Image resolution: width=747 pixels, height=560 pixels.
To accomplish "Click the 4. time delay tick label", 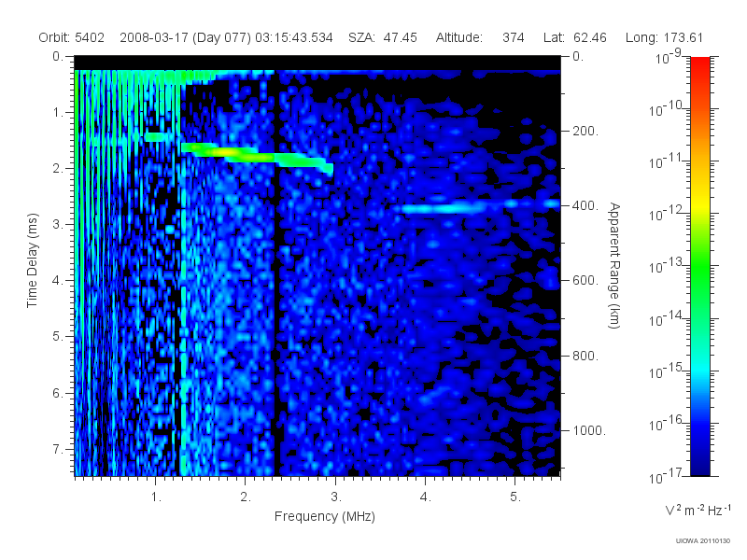I will click(x=58, y=281).
